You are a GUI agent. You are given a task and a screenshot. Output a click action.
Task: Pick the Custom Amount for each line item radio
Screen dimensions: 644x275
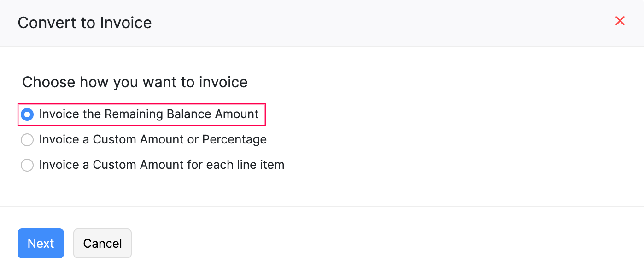(27, 165)
